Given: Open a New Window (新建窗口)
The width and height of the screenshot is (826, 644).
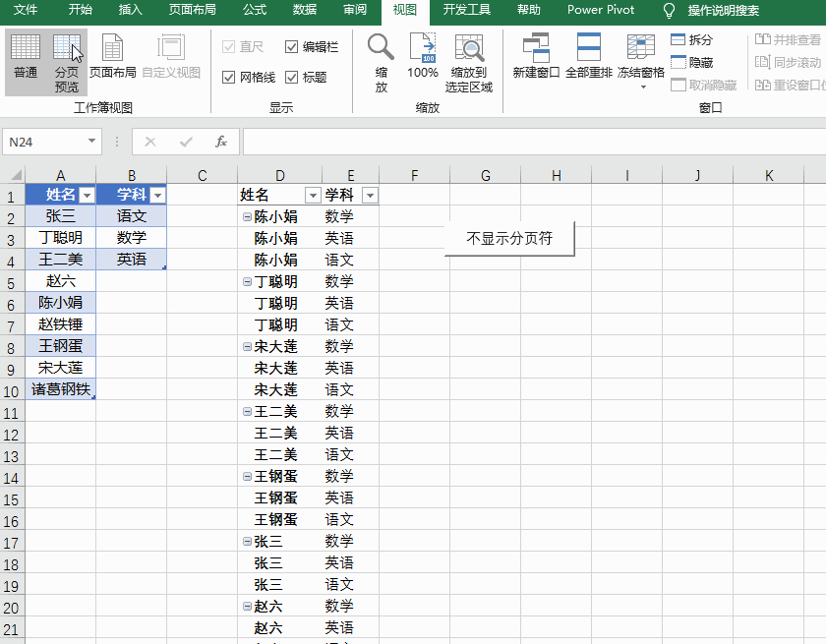Looking at the screenshot, I should coord(536,56).
